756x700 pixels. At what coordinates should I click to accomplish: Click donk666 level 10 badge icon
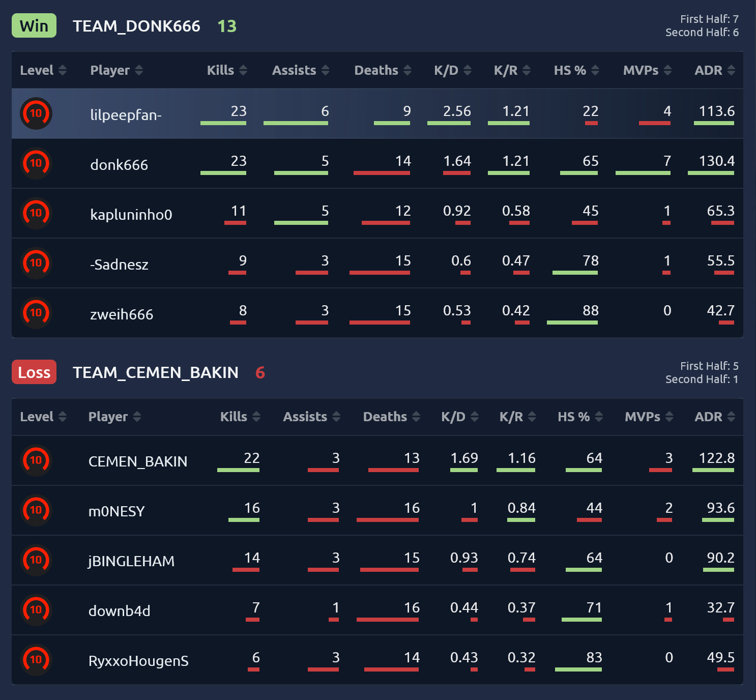click(x=36, y=163)
